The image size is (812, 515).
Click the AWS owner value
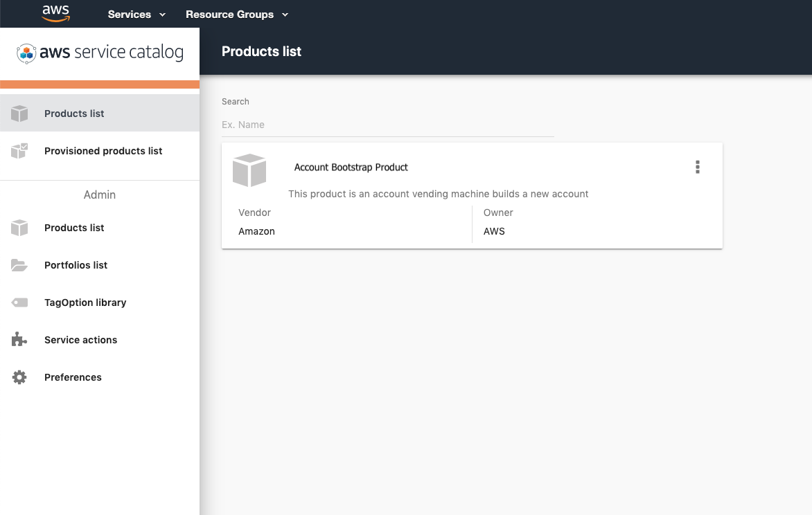494,231
